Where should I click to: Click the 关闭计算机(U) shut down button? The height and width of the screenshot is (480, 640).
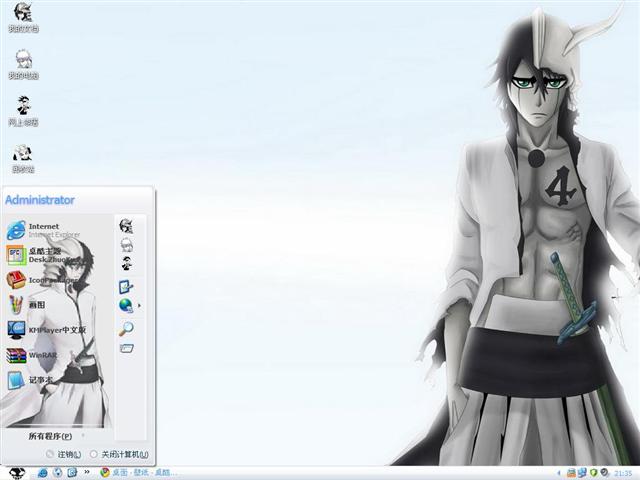point(119,454)
